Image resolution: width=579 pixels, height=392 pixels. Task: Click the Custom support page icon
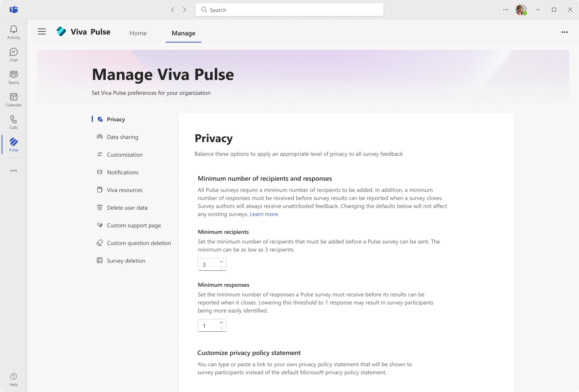point(100,225)
